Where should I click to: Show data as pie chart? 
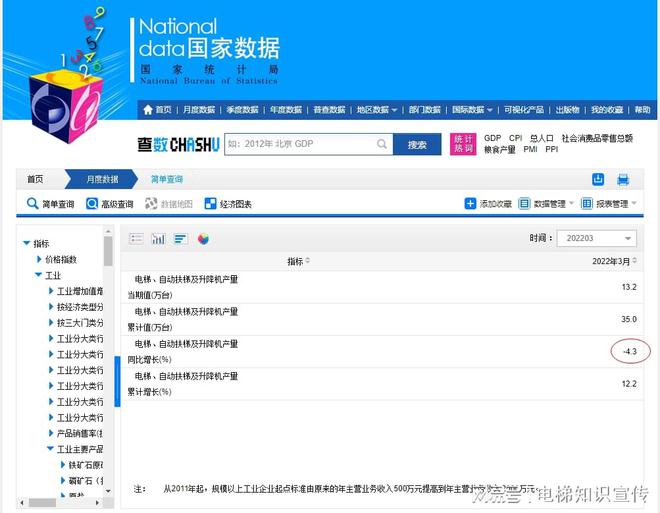pyautogui.click(x=203, y=239)
